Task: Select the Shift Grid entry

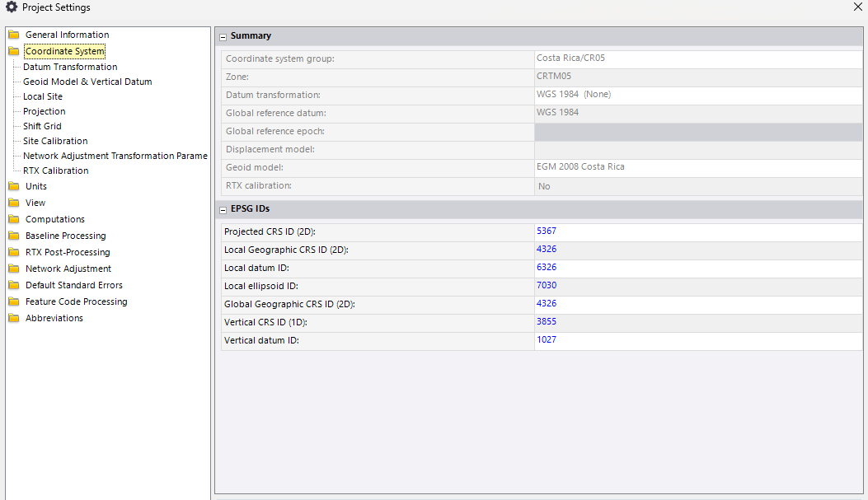Action: pos(42,126)
